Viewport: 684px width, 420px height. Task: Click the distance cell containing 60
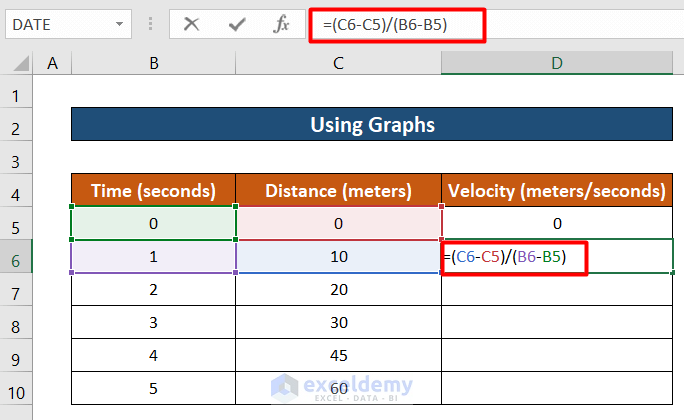[339, 389]
